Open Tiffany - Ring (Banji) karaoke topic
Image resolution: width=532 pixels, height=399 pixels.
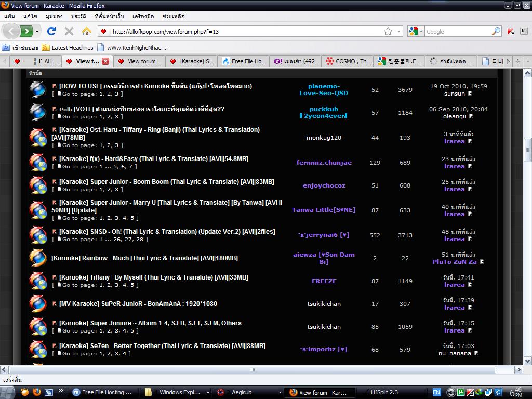[x=155, y=134]
